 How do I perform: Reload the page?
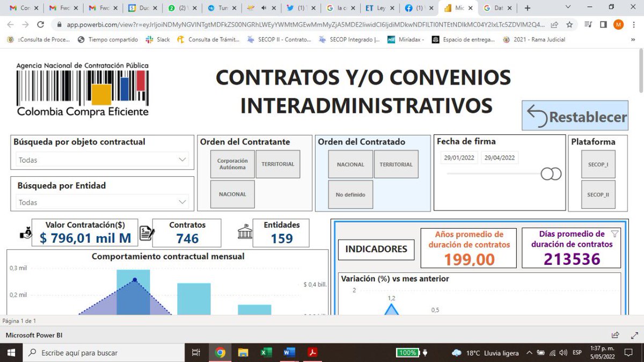[40, 24]
